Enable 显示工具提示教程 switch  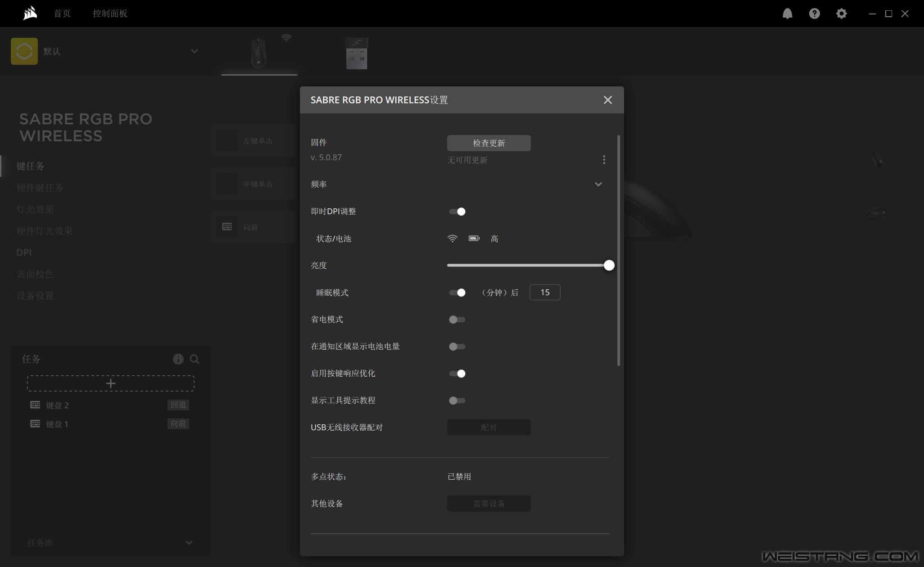457,400
